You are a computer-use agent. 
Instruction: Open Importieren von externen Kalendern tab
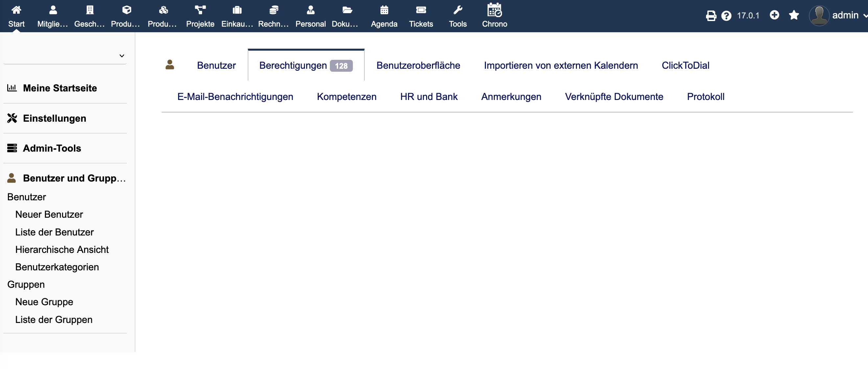pyautogui.click(x=561, y=65)
